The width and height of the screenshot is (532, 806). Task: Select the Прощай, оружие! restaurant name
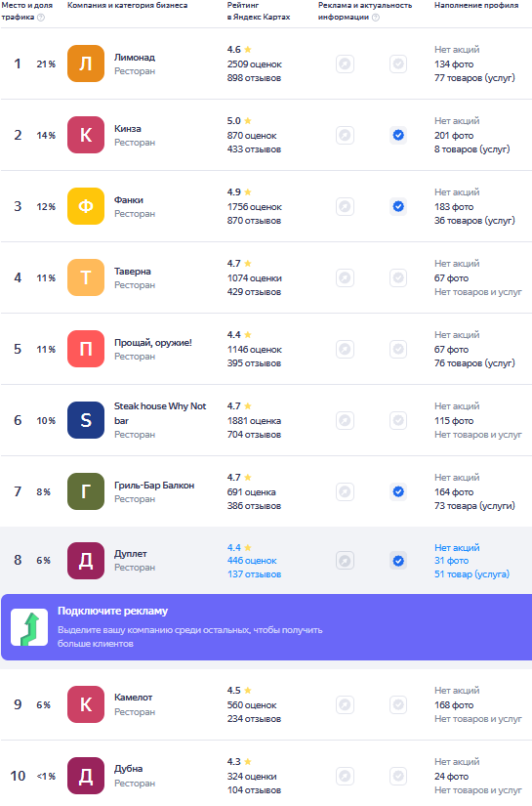153,343
